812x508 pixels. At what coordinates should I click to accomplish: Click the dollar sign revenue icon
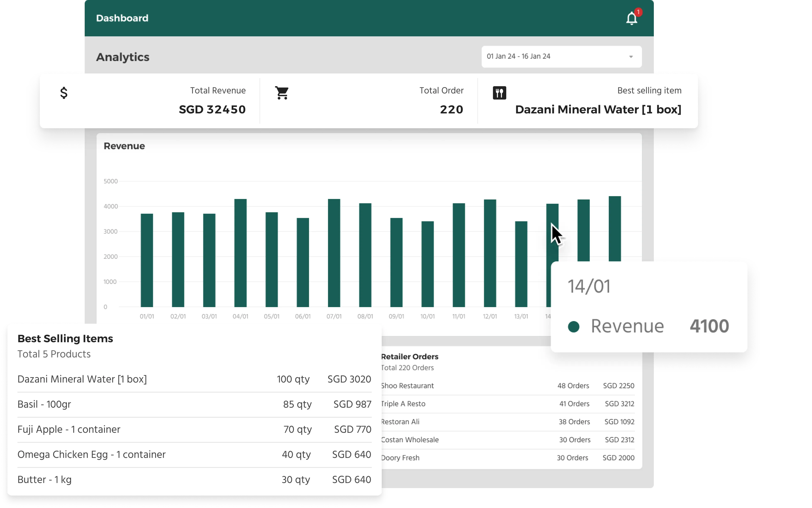pos(64,93)
